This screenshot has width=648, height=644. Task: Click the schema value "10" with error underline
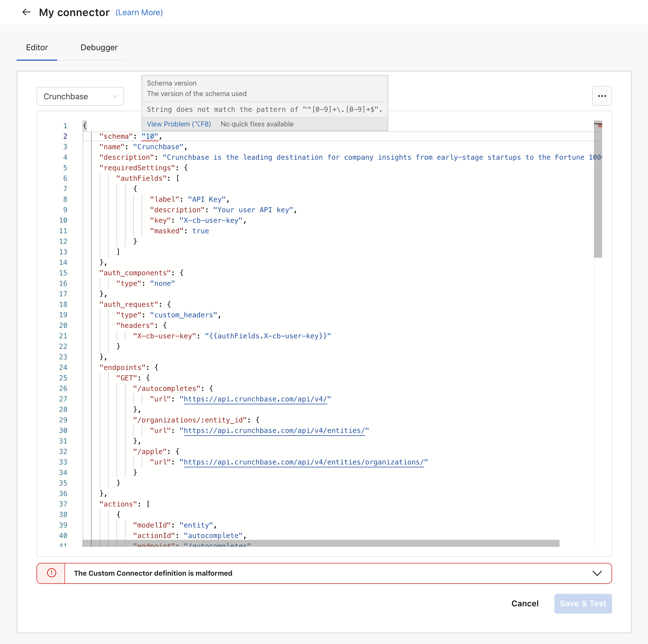(x=149, y=137)
